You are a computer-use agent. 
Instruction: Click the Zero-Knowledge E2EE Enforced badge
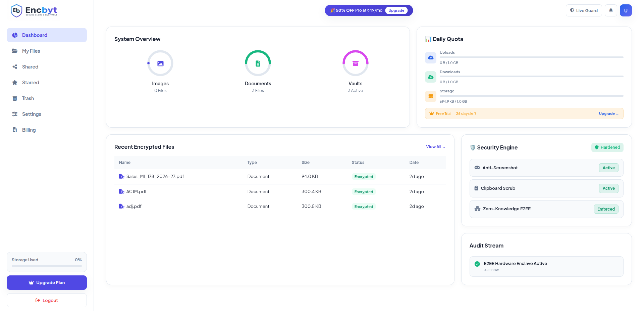(x=606, y=209)
